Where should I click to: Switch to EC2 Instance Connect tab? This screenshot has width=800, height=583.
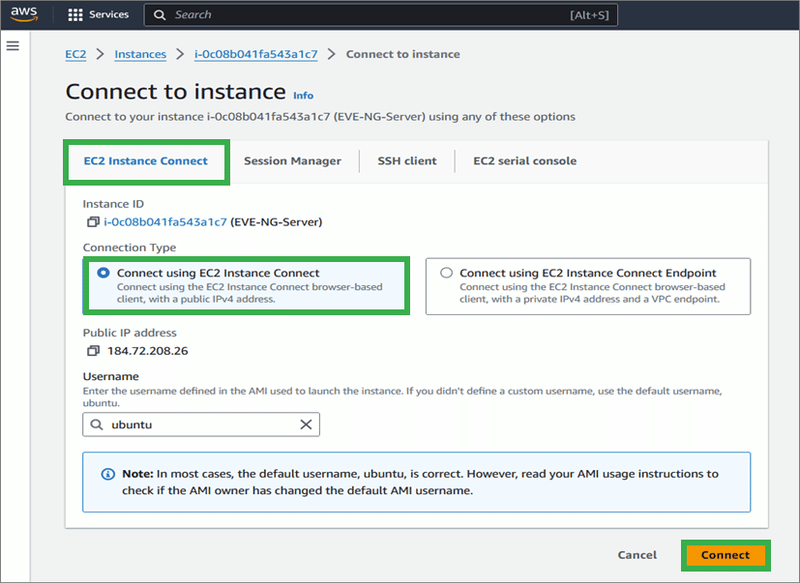[146, 161]
